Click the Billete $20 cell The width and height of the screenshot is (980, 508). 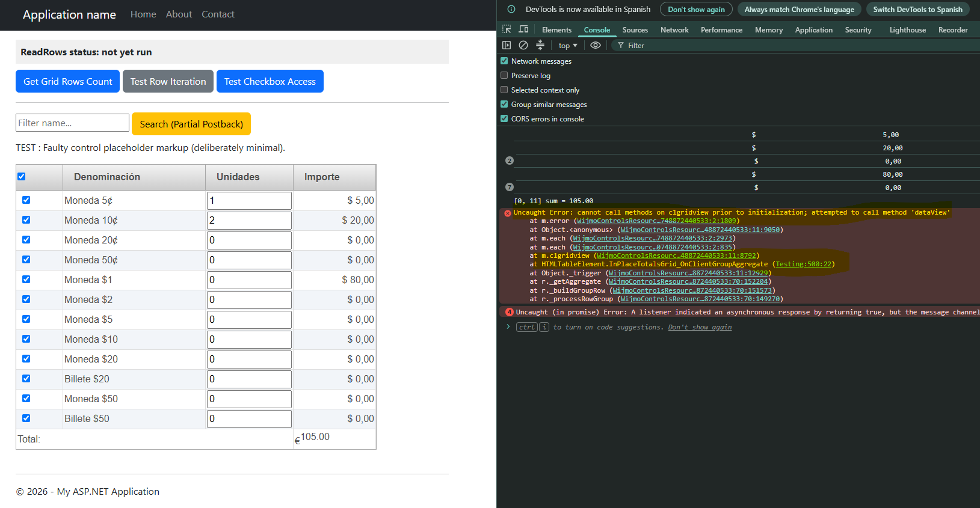(x=134, y=379)
